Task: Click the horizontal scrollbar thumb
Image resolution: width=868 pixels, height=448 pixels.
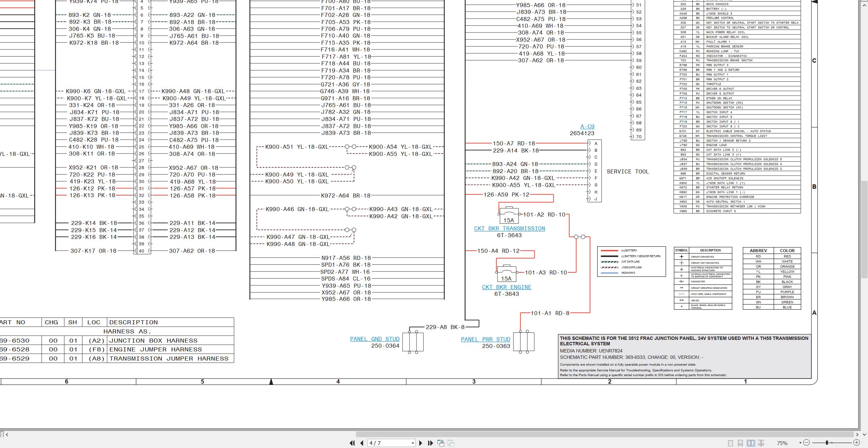Action: 604,434
